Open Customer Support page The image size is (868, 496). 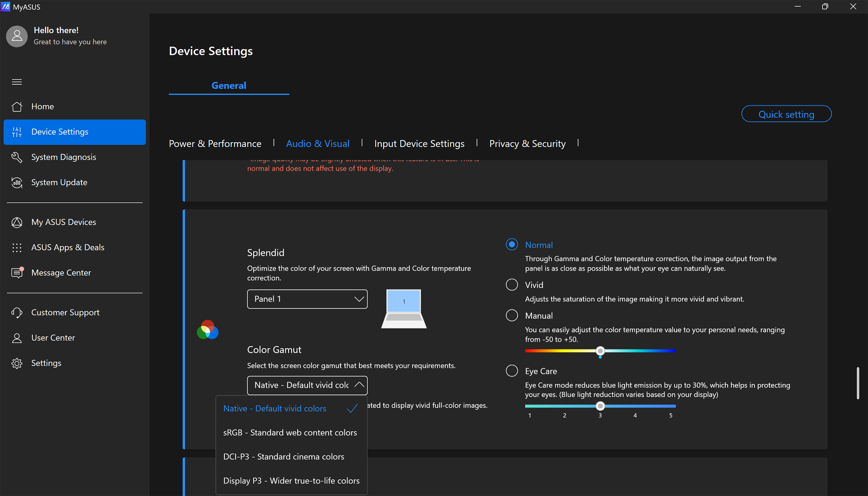pyautogui.click(x=75, y=312)
